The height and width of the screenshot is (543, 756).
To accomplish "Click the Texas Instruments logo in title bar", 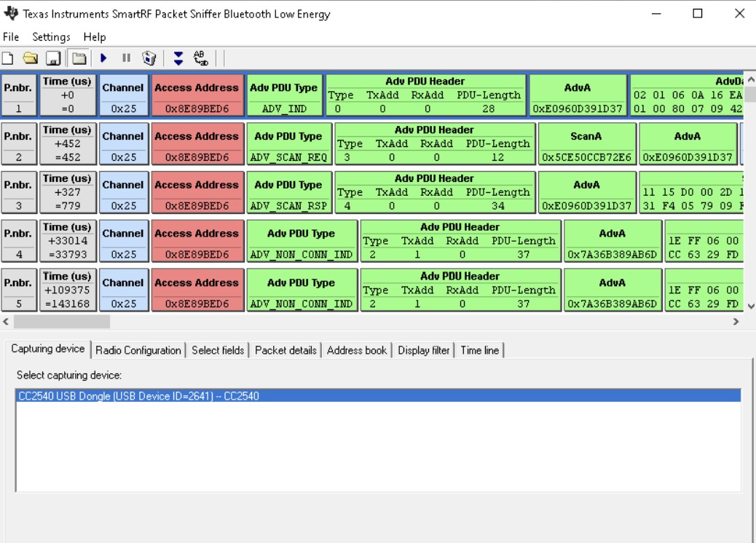I will pos(11,13).
